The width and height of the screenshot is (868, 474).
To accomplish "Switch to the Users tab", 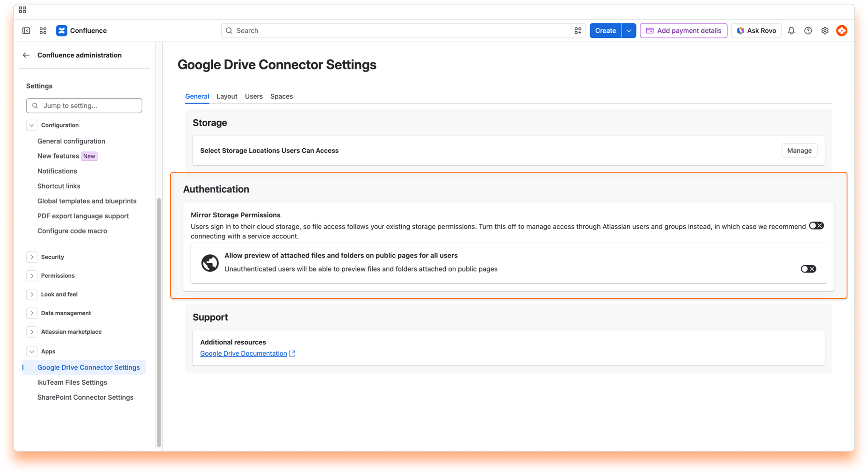I will (253, 96).
